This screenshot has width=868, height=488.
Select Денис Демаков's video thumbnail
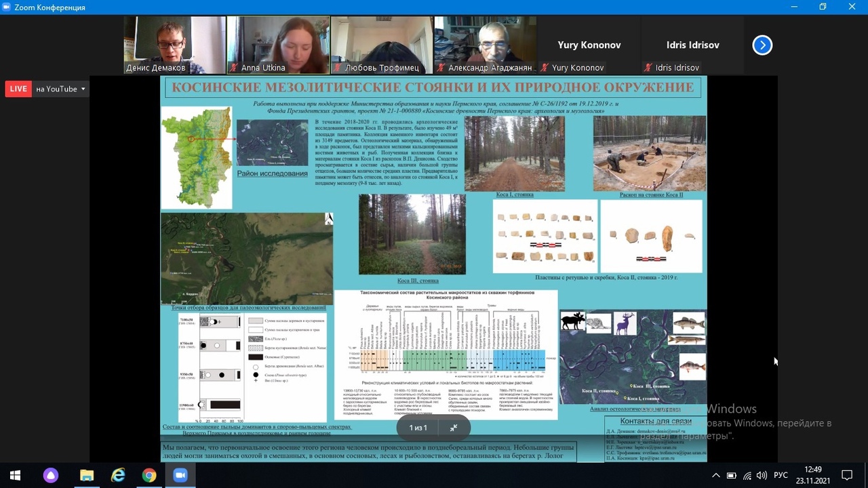(175, 45)
